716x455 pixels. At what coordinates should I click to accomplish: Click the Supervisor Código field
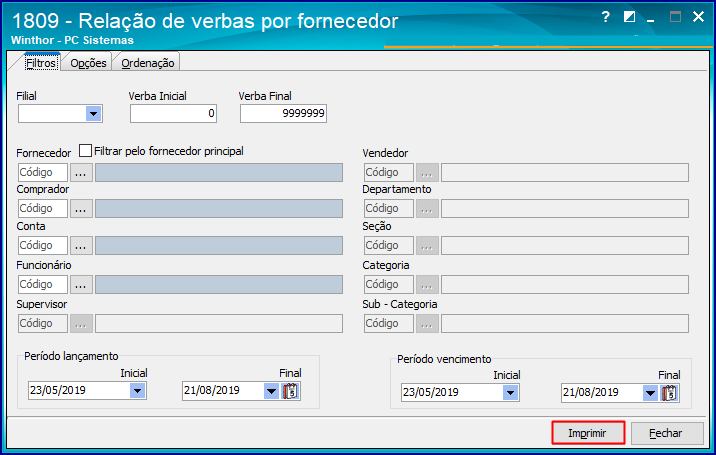click(x=42, y=323)
